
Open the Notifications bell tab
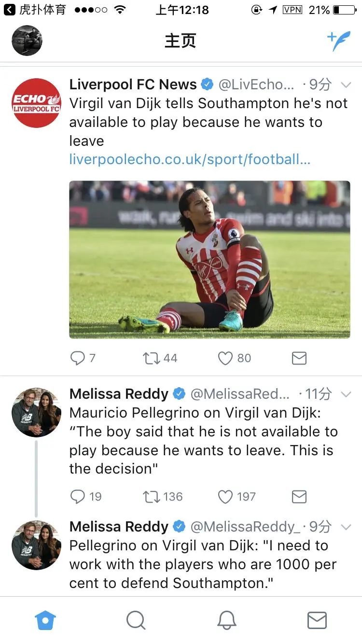pos(226,620)
